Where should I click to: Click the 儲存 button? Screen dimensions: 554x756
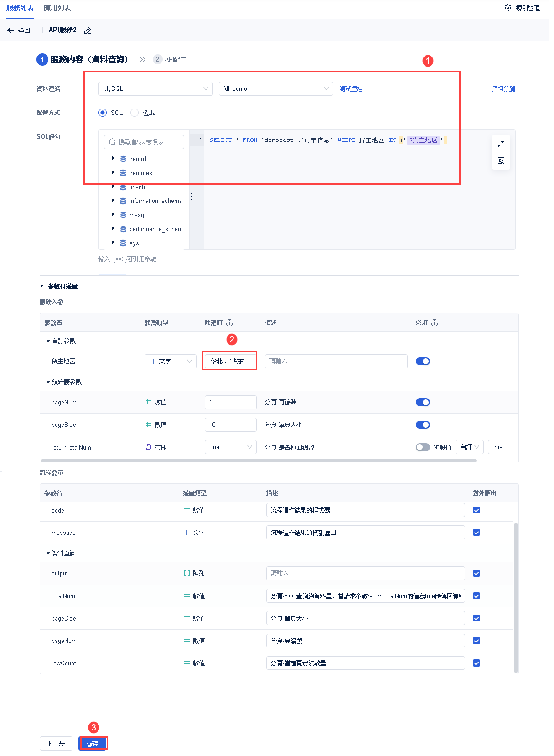click(x=93, y=743)
